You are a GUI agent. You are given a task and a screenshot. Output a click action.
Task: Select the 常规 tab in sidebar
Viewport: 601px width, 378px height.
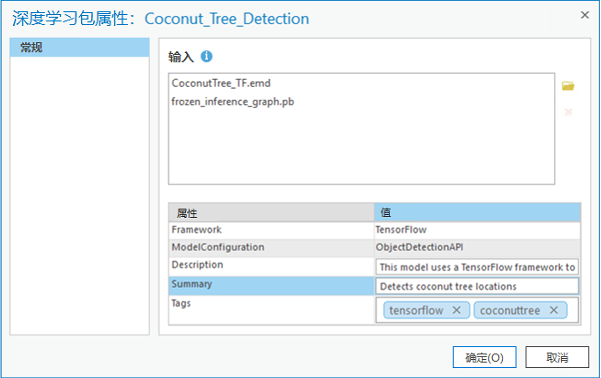pos(80,48)
